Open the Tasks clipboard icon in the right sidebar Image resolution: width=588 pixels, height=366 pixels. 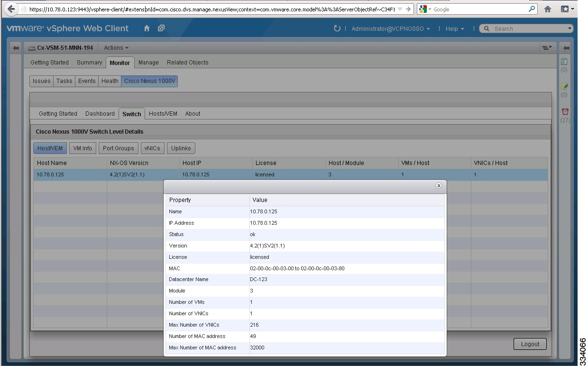tap(564, 62)
